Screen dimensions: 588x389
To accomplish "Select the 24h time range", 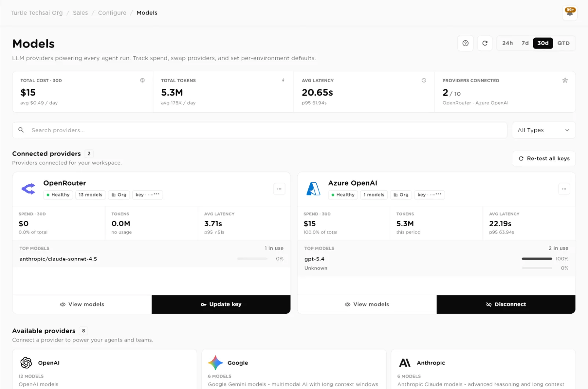I will [x=508, y=43].
